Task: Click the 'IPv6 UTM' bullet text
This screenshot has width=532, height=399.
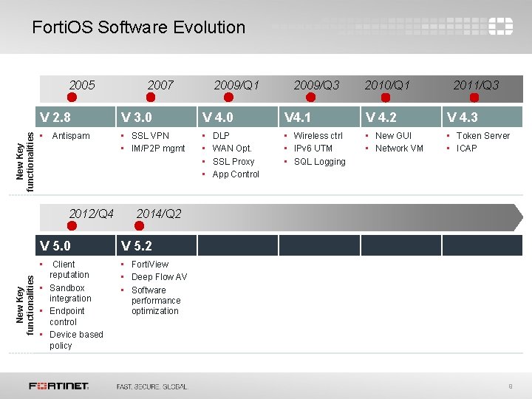Action: pyautogui.click(x=313, y=149)
